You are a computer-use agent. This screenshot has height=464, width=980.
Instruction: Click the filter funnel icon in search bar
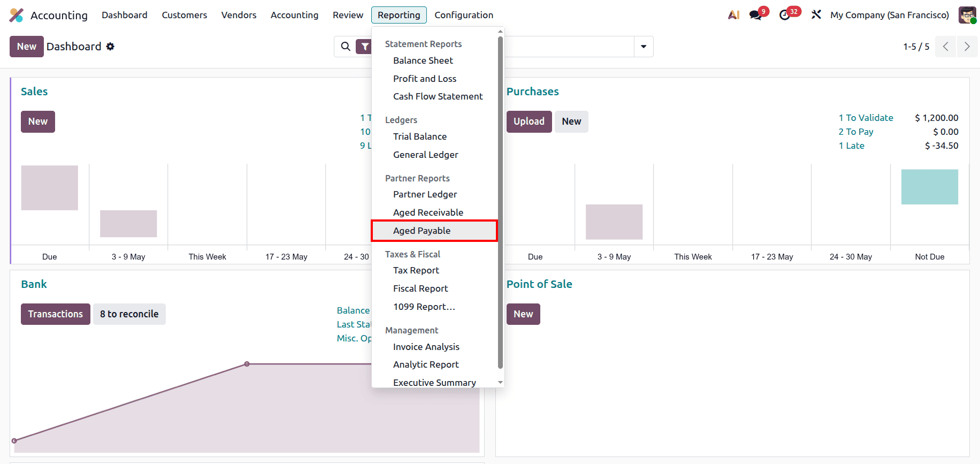[x=364, y=47]
